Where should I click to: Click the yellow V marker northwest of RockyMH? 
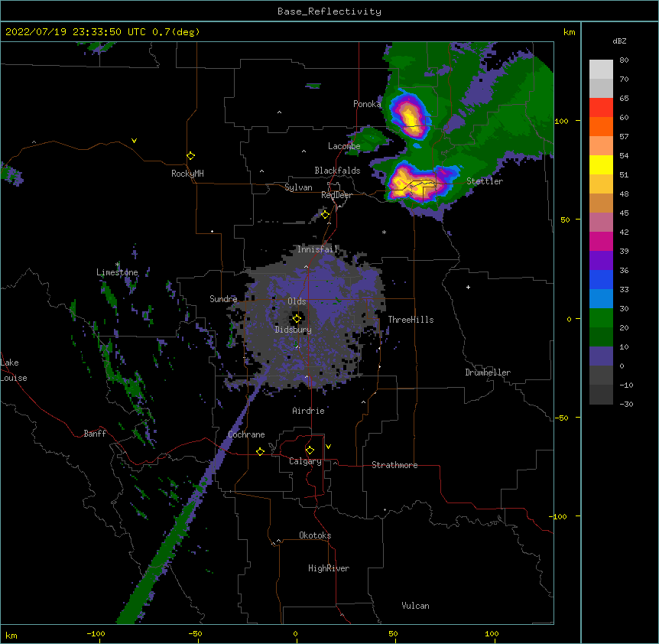[134, 141]
